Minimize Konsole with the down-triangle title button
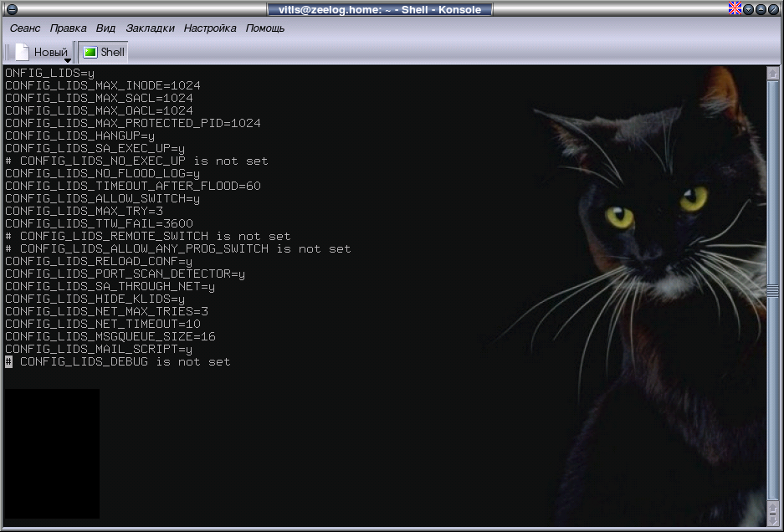The width and height of the screenshot is (784, 532). 749,9
